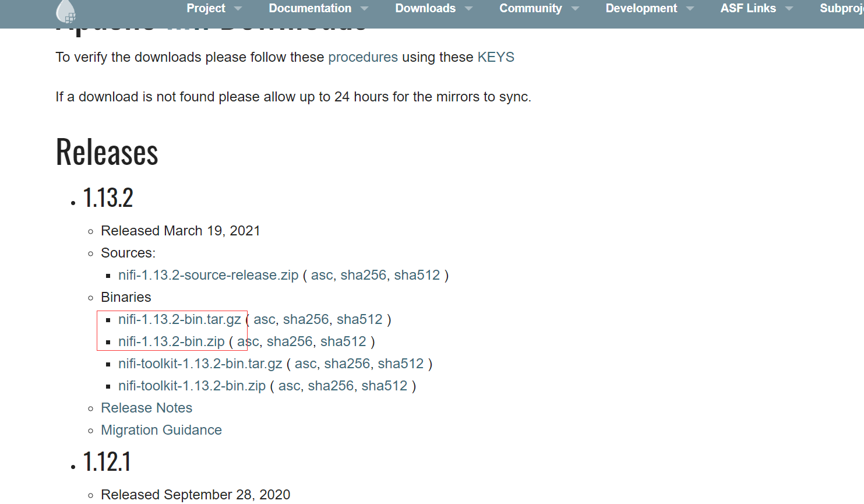Open sha256 checksum for nifi-toolkit-1.13.2-bin.zip
Image resolution: width=864 pixels, height=504 pixels.
point(331,386)
